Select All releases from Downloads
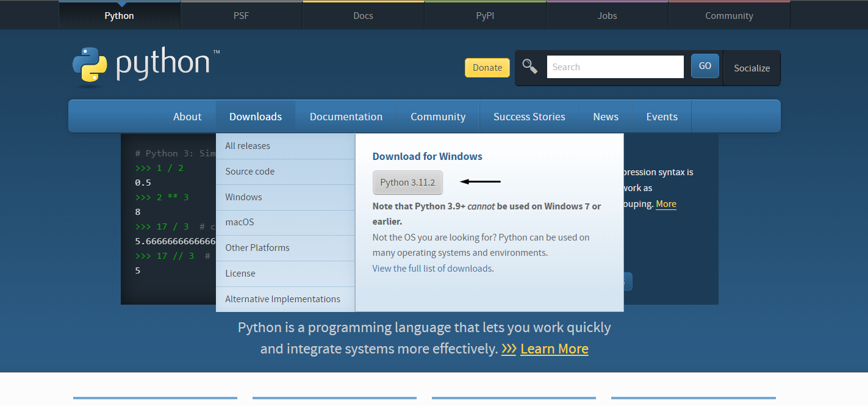This screenshot has height=406, width=868. [248, 145]
